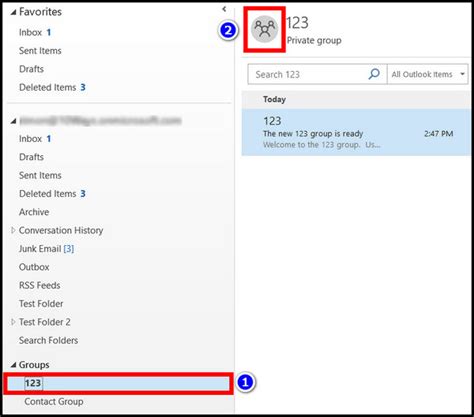474x417 pixels.
Task: Open Inbox under Favorites
Action: tap(30, 32)
